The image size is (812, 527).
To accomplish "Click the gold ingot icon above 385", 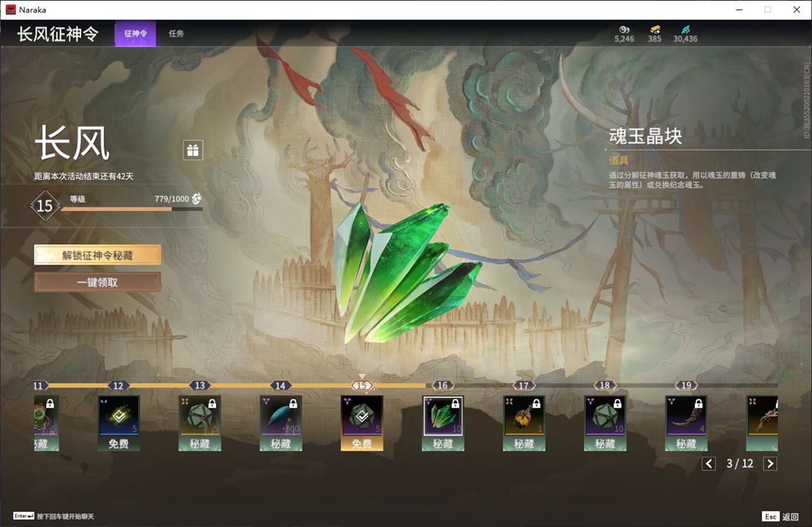I will point(655,30).
